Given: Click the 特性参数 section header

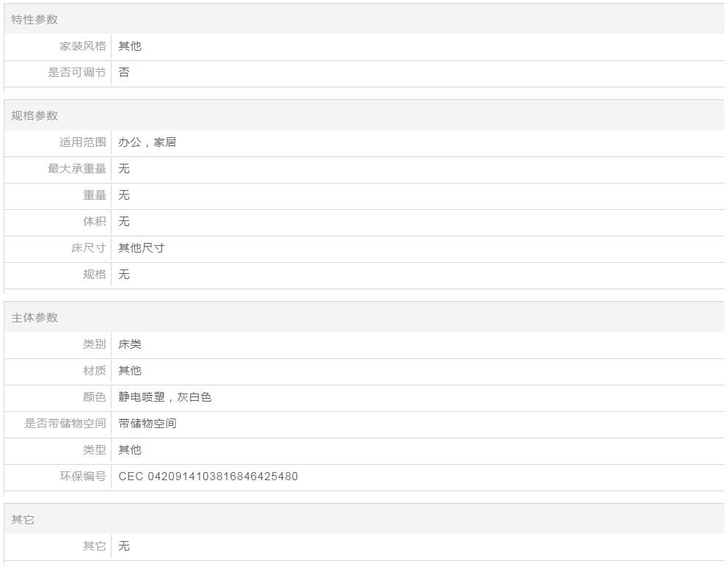Looking at the screenshot, I should [x=34, y=20].
